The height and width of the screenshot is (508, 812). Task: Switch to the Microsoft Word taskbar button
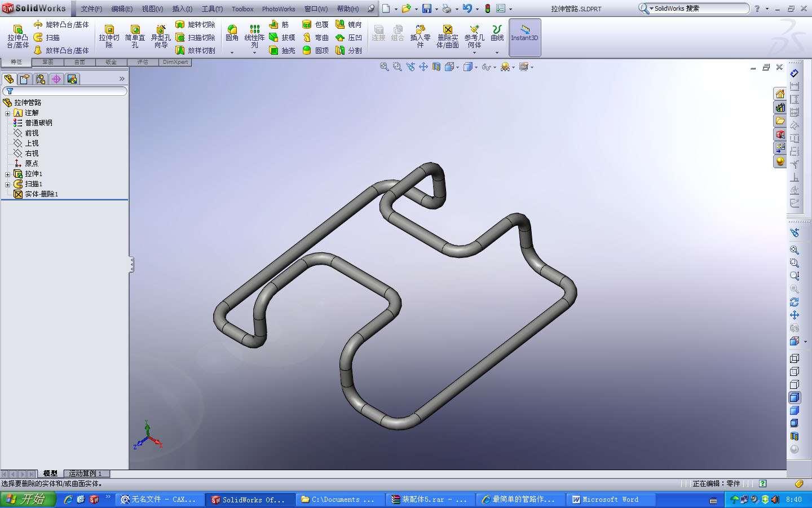coord(611,500)
